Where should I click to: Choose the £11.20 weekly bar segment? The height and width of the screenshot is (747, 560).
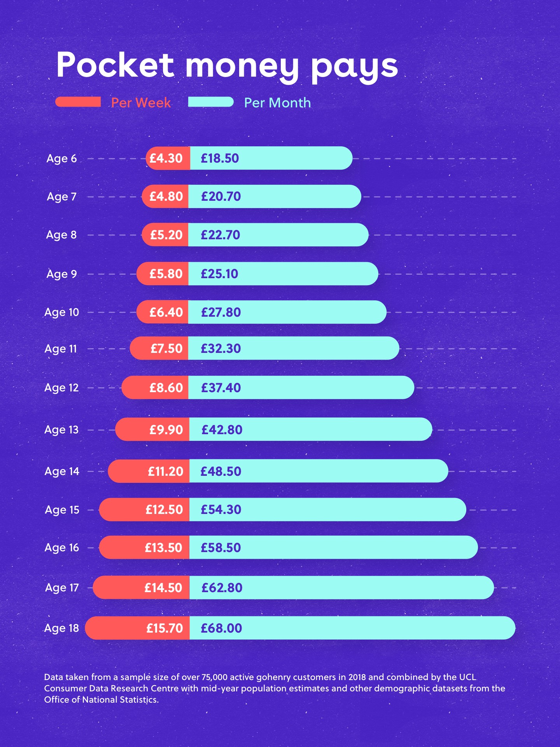point(149,471)
